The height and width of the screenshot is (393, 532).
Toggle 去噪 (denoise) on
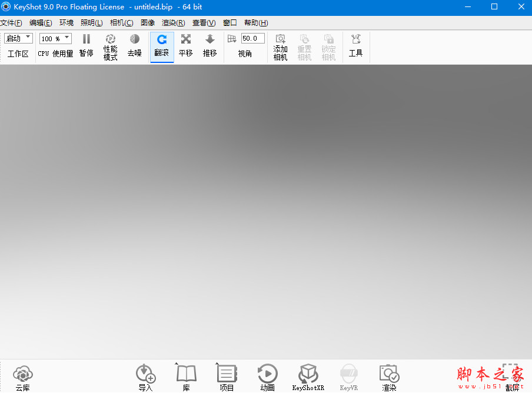134,46
